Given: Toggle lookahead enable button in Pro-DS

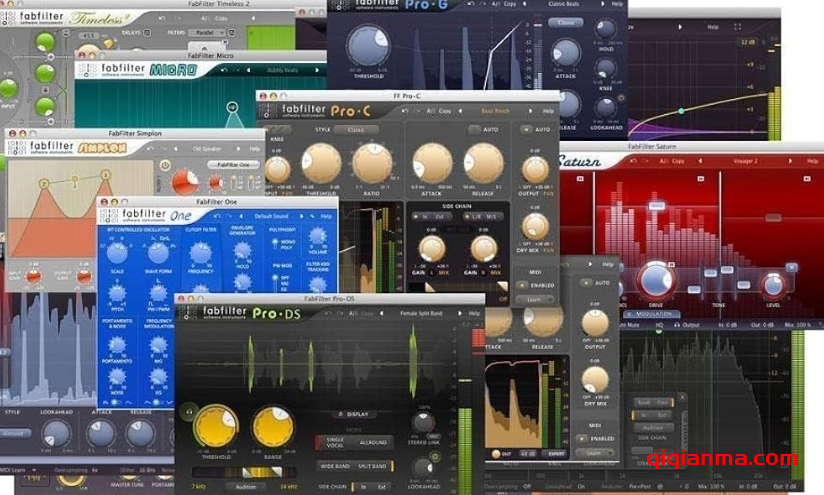Looking at the screenshot, I should click(x=435, y=457).
